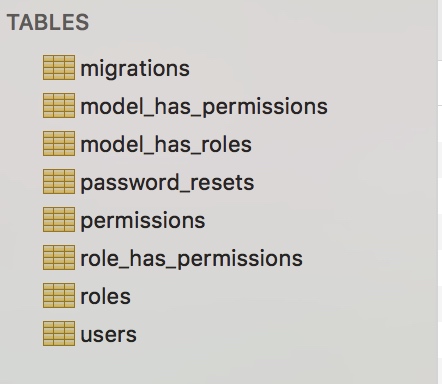Viewport: 442px width, 384px height.
Task: Select the permissions table entry
Action: click(143, 221)
